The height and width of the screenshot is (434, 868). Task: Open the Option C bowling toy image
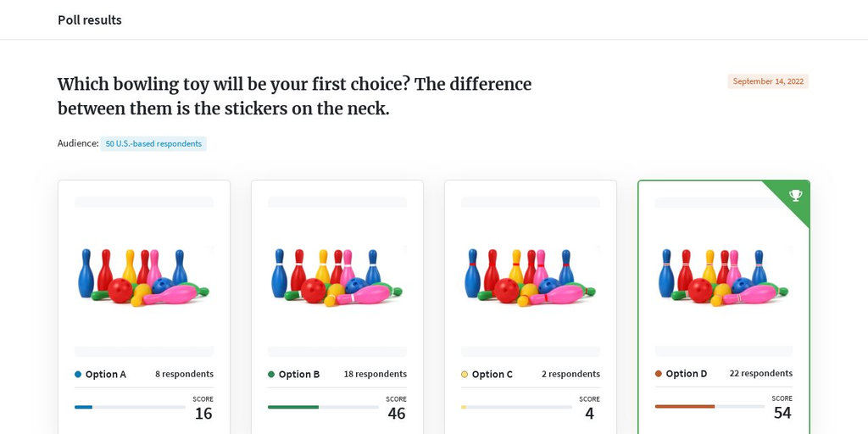(531, 277)
